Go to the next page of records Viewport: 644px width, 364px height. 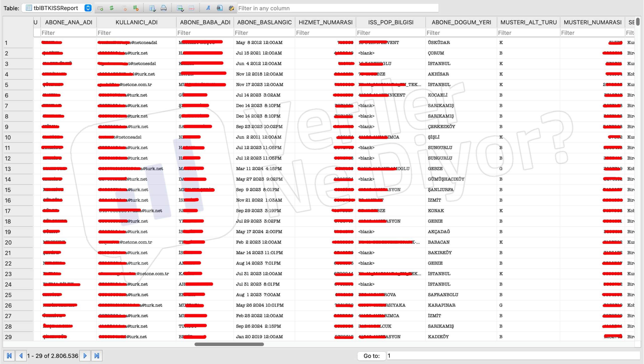pos(85,355)
